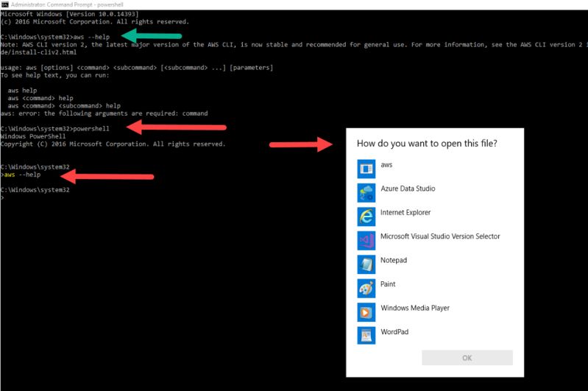Click the 'To see help text, you can run:' line
The height and width of the screenshot is (391, 588).
coord(55,75)
